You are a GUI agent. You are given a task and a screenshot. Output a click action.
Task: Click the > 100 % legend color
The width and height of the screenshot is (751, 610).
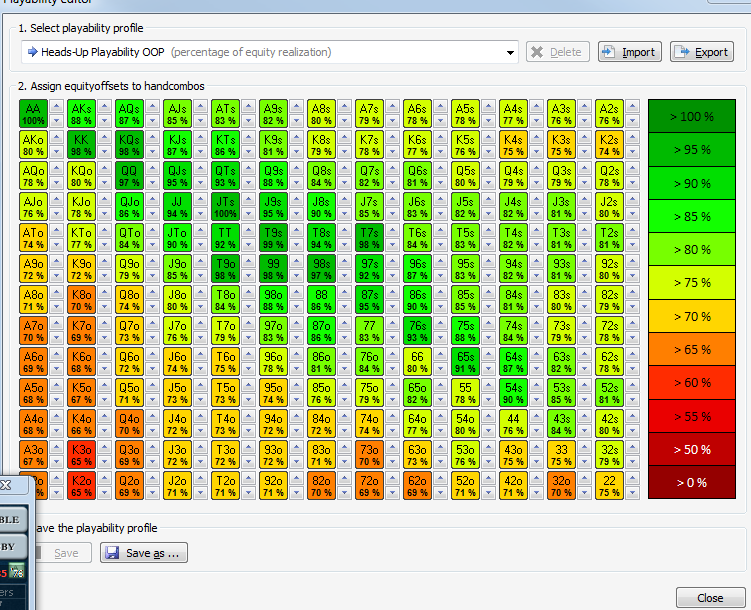tap(692, 116)
